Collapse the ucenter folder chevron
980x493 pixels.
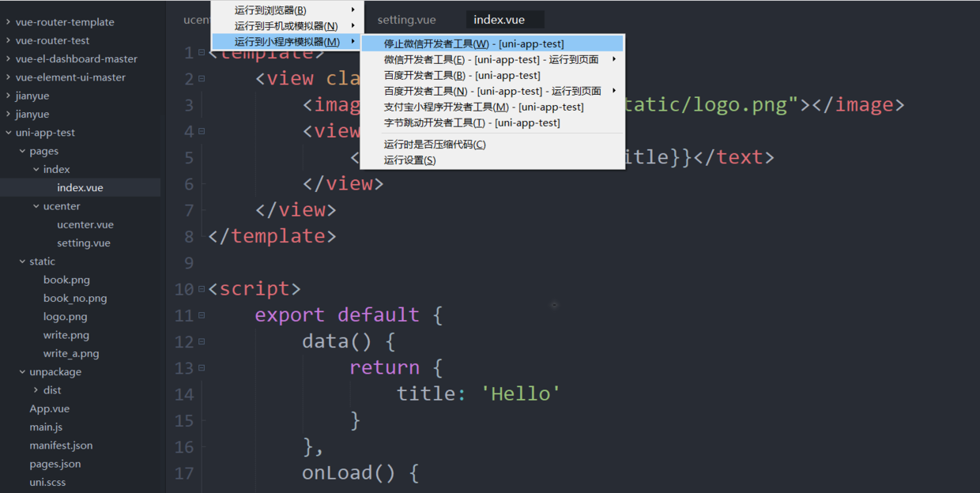(x=36, y=206)
